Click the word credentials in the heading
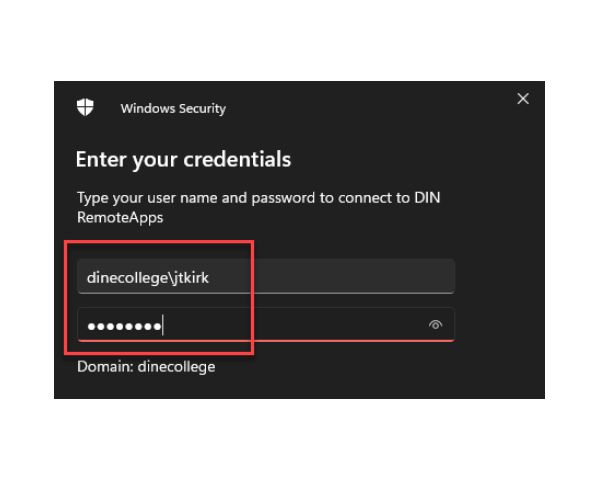The width and height of the screenshot is (600, 478). pyautogui.click(x=237, y=159)
